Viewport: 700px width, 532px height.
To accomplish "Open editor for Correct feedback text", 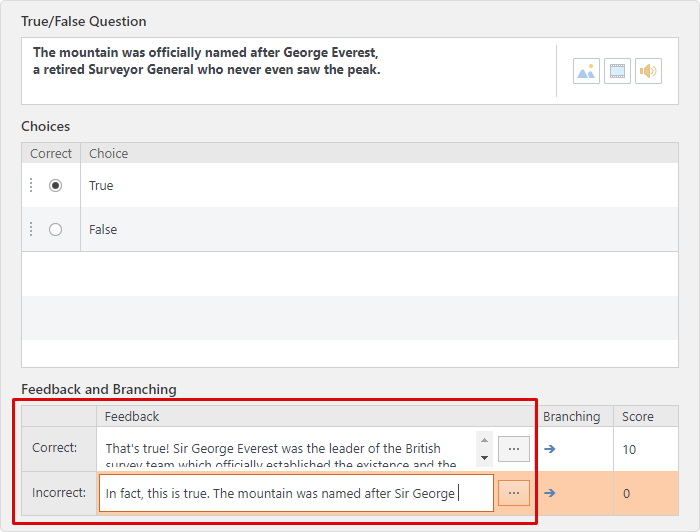I will 514,449.
